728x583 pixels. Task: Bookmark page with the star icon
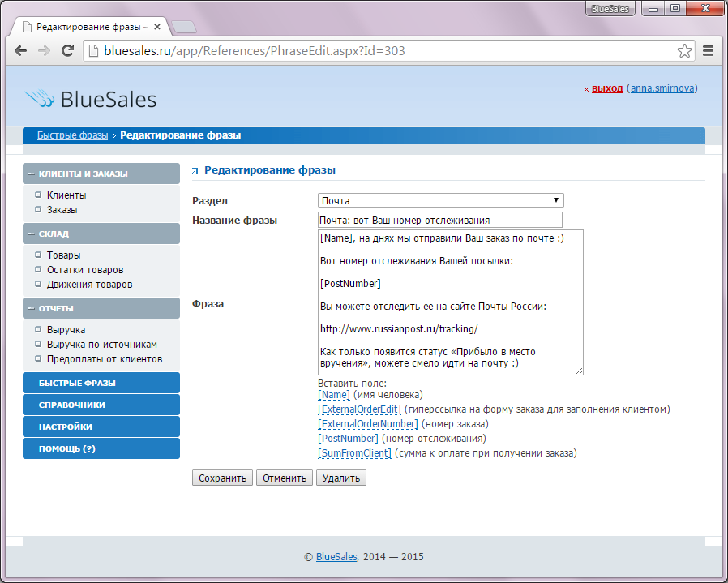click(685, 50)
